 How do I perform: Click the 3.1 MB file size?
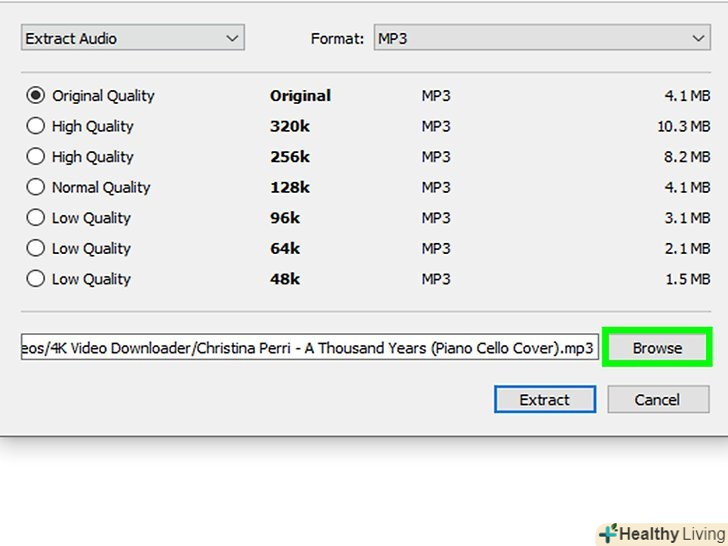coord(687,218)
